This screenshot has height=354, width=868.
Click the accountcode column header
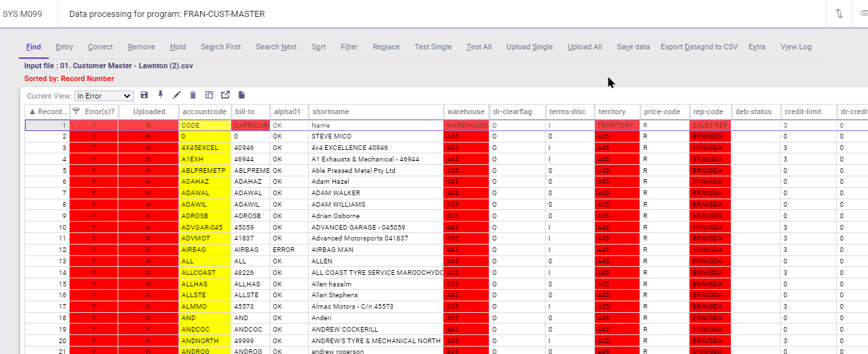(x=205, y=111)
